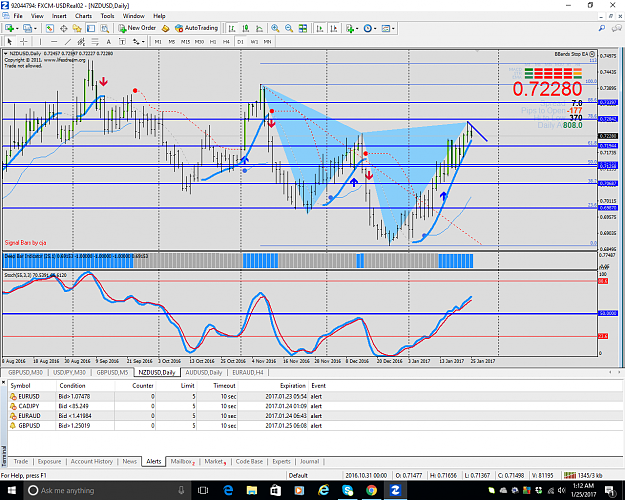The width and height of the screenshot is (625, 500).
Task: Open the Charts menu
Action: [x=83, y=16]
